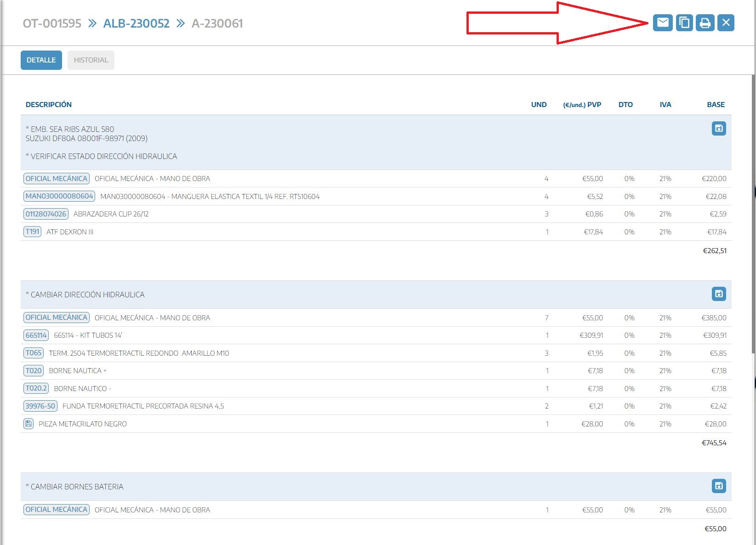Close the document with the X icon
The image size is (756, 545).
(726, 23)
